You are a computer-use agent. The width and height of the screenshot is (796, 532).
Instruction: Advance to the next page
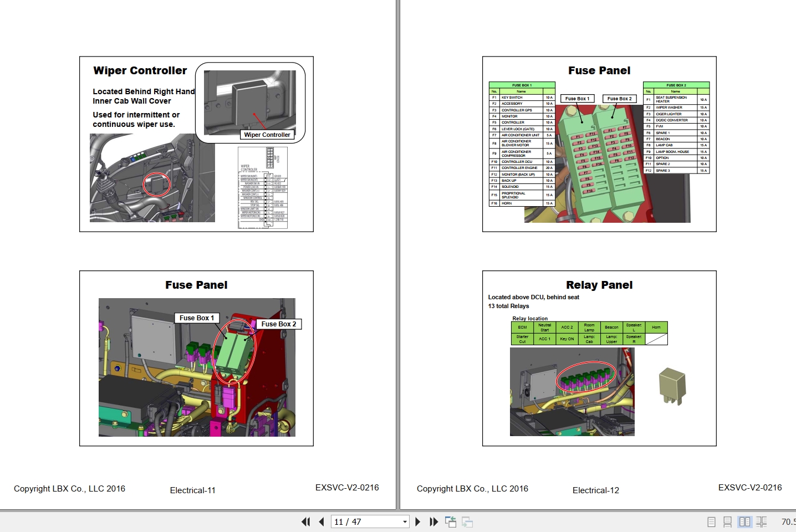tap(418, 521)
